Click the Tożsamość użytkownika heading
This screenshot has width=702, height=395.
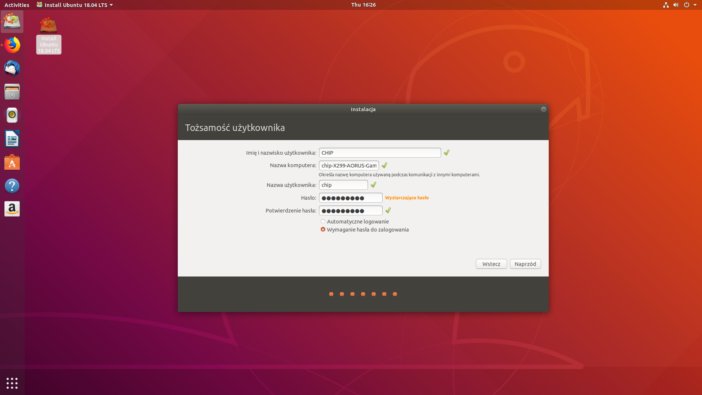click(235, 128)
